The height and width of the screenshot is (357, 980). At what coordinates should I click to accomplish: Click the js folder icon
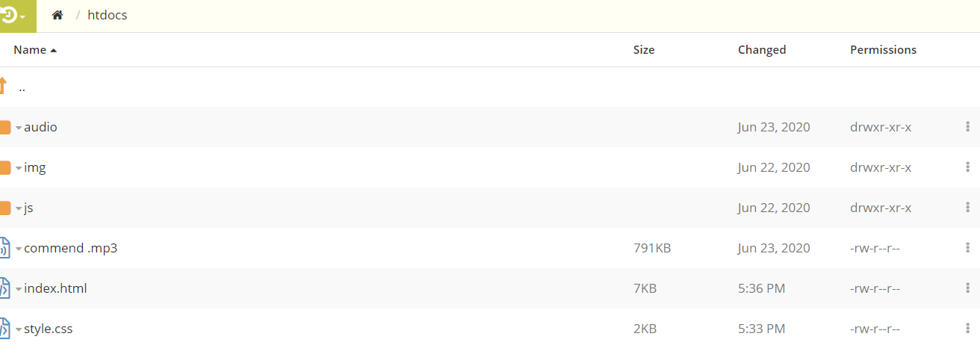pos(4,208)
